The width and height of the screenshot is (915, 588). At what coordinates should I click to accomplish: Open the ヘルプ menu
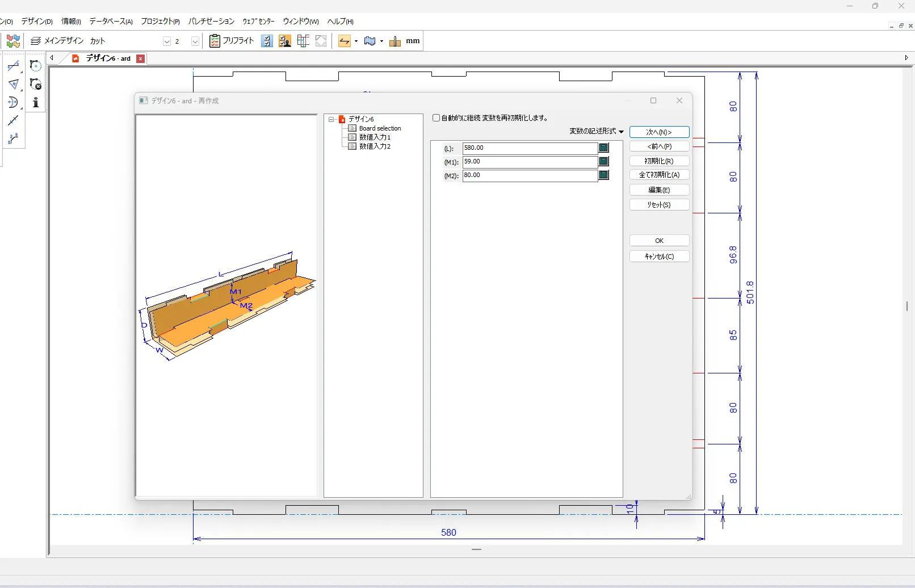point(340,22)
